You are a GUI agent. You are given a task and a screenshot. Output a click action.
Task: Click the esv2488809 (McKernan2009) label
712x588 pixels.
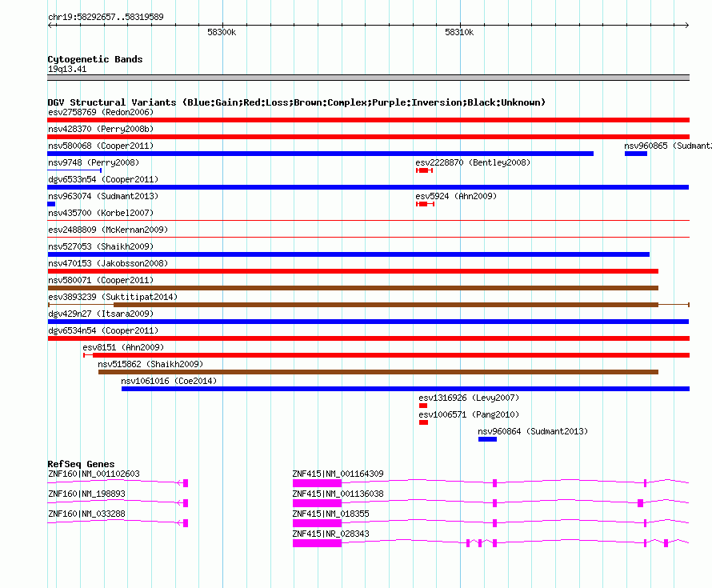point(108,230)
